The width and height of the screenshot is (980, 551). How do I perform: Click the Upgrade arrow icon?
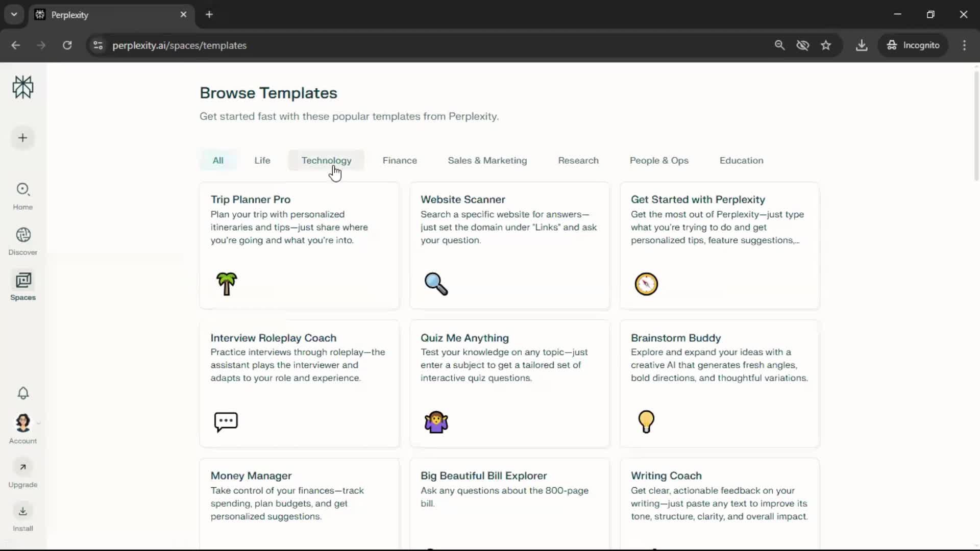23,467
